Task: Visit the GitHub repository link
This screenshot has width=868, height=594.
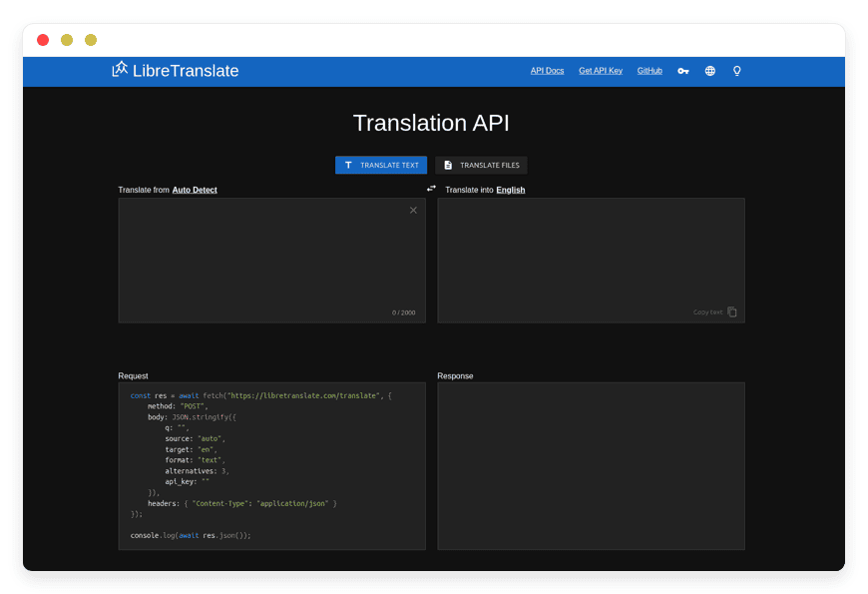Action: pos(649,70)
